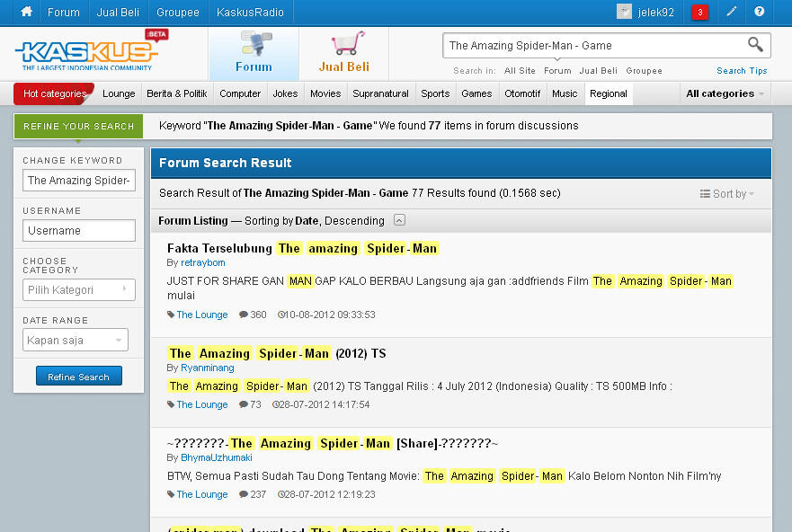Click the comment icon beside 360 replies
This screenshot has width=792, height=532.
[x=244, y=315]
